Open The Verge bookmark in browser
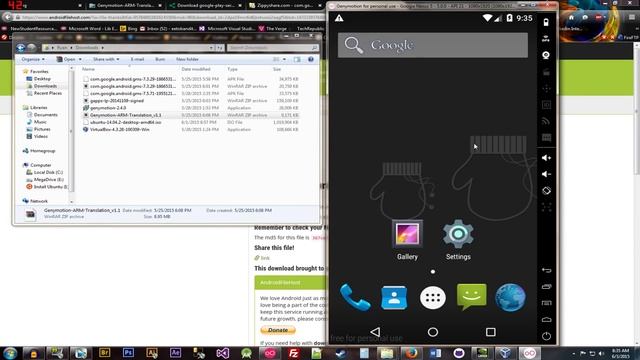Image resolution: width=640 pixels, height=360 pixels. pos(273,29)
